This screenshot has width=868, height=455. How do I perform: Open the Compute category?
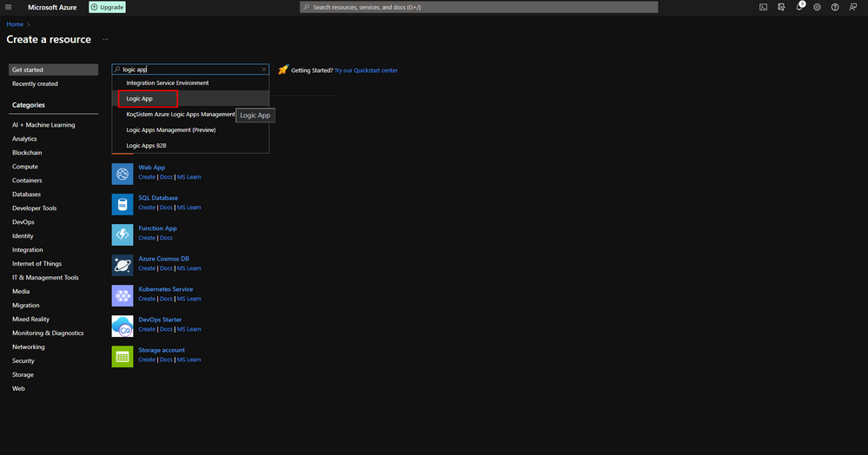pyautogui.click(x=25, y=167)
